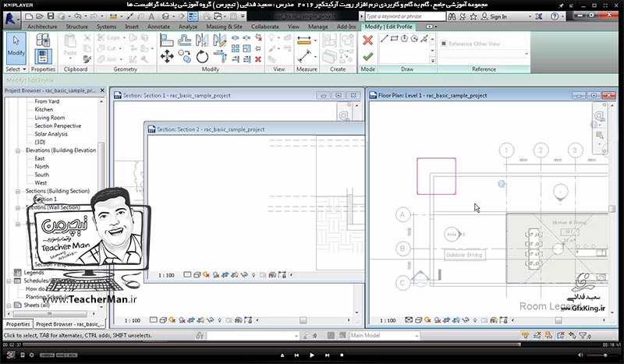The height and width of the screenshot is (364, 624).
Task: Open the Annotate ribbon tab
Action: coord(158,27)
